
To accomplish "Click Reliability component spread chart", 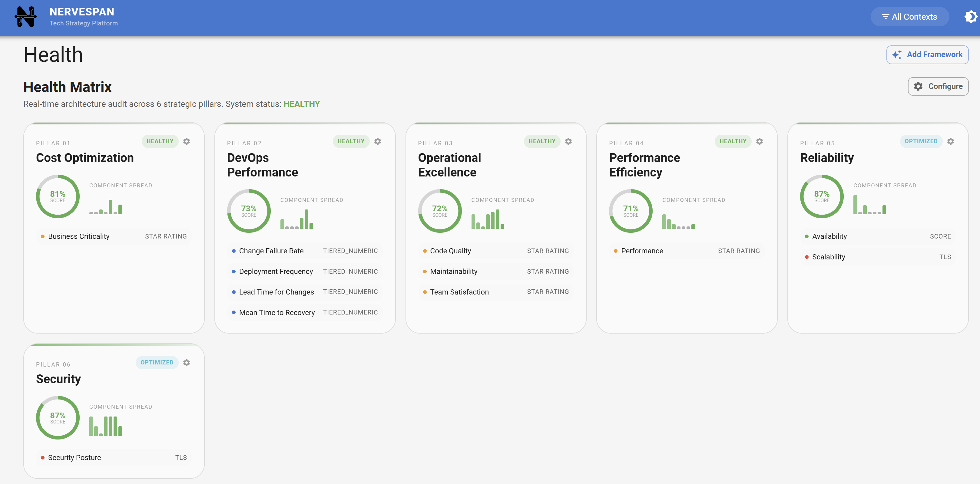I will [x=870, y=205].
